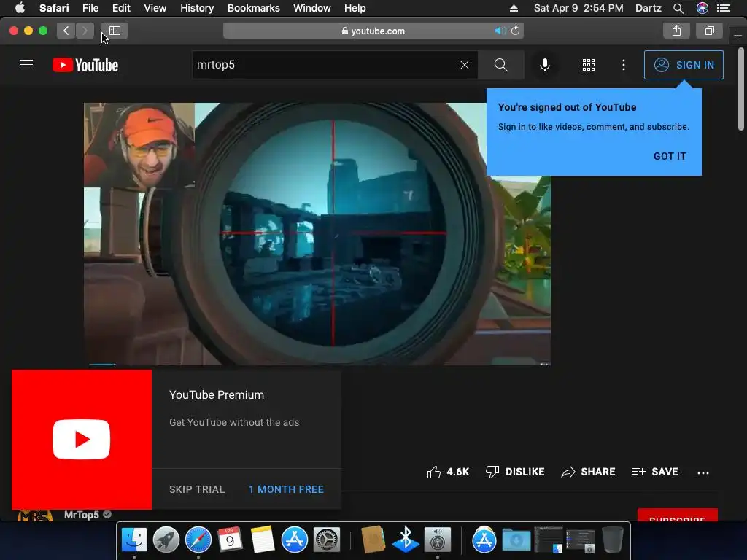Show Safari tab overview
The image size is (747, 560).
[709, 31]
